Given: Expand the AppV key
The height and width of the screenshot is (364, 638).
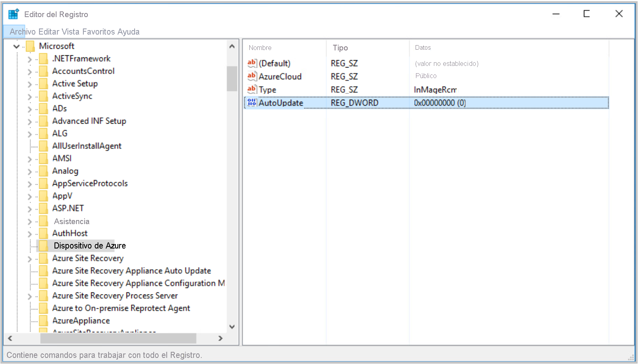Looking at the screenshot, I should tap(29, 197).
